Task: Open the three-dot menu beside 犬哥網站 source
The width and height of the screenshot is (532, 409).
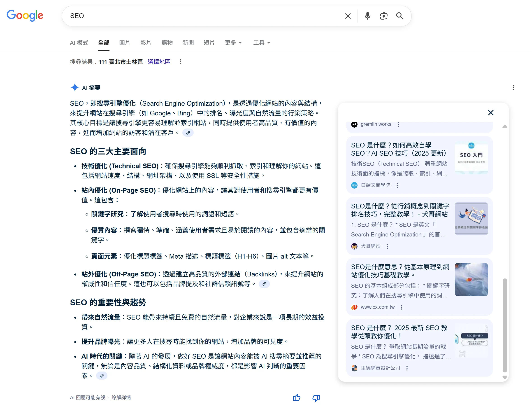Action: (387, 246)
